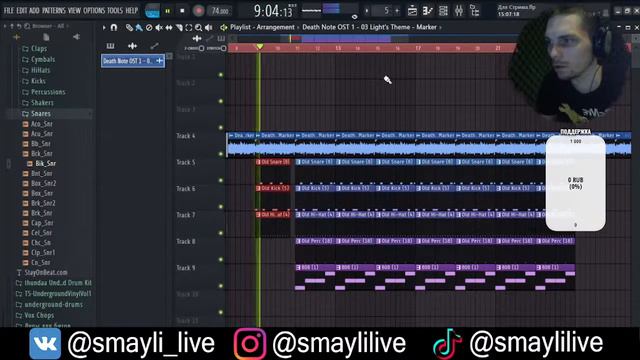This screenshot has height=360, width=640.
Task: Show audio clips in the picker panel
Action: click(132, 46)
